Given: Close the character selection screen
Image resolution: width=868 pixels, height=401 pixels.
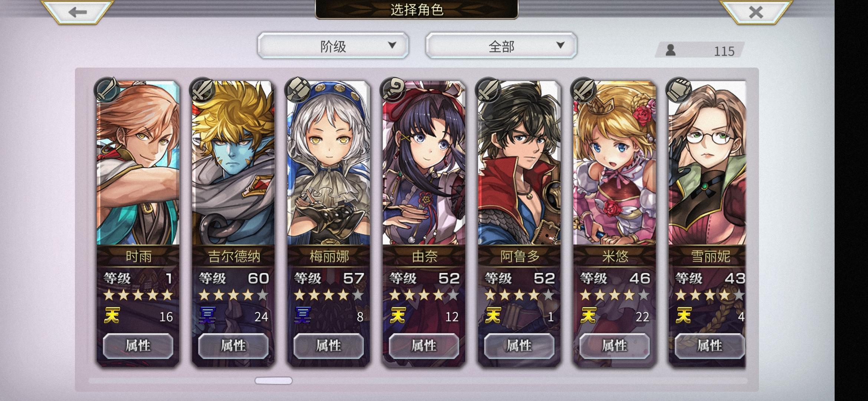Looking at the screenshot, I should pos(756,12).
